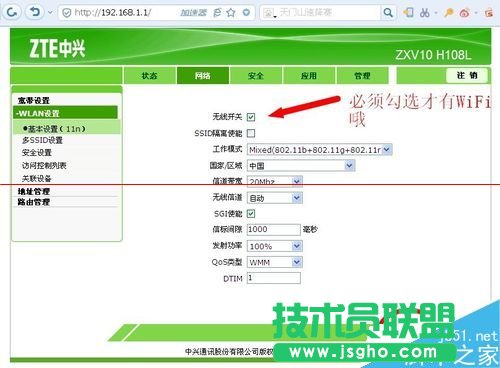Image resolution: width=500 pixels, height=368 pixels.
Task: Open the 无线信道 dropdown showing 自动
Action: point(275,198)
